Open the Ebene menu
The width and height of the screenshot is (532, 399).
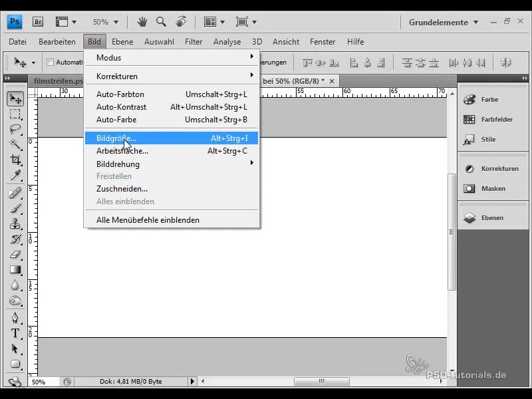pos(122,42)
